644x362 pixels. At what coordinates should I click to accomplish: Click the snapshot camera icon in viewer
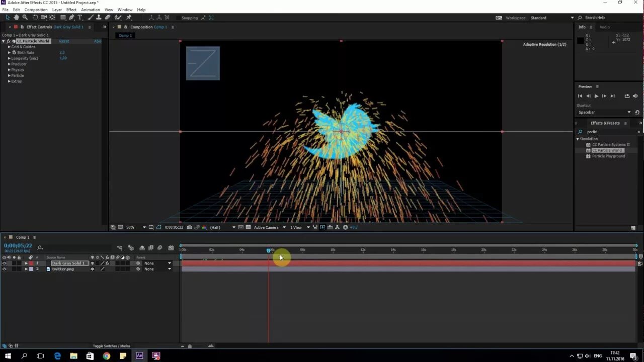(x=189, y=227)
